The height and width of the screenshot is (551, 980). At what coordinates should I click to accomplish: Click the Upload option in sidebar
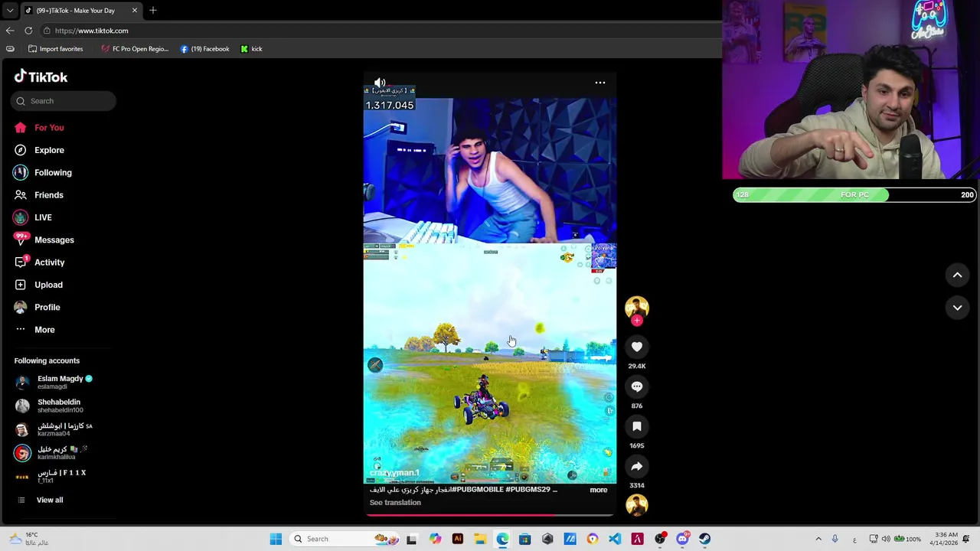tap(48, 285)
